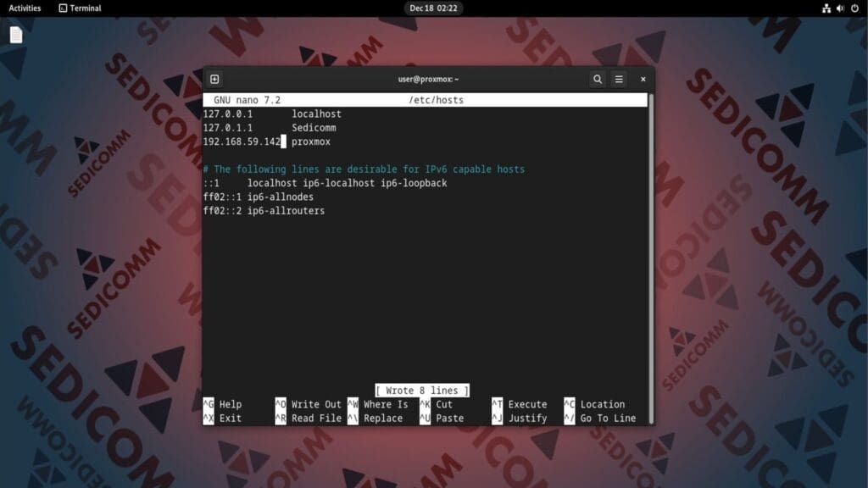The image size is (868, 488).
Task: Close the terminal window
Action: click(x=643, y=79)
